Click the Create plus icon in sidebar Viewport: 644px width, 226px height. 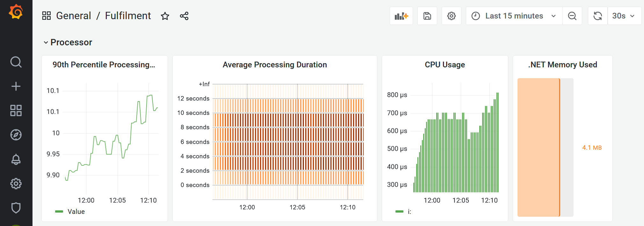pyautogui.click(x=16, y=86)
